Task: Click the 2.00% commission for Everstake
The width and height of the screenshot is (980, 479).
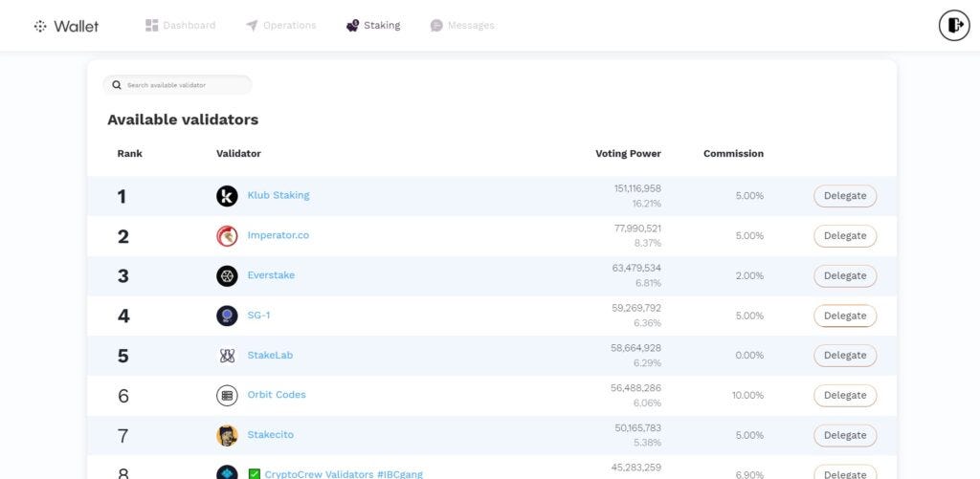Action: (749, 275)
